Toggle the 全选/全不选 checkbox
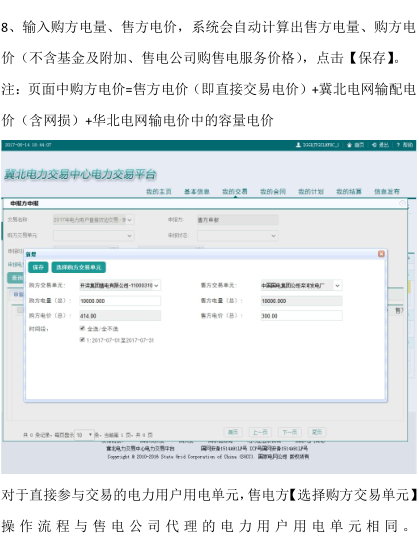The width and height of the screenshot is (419, 547). coord(83,328)
